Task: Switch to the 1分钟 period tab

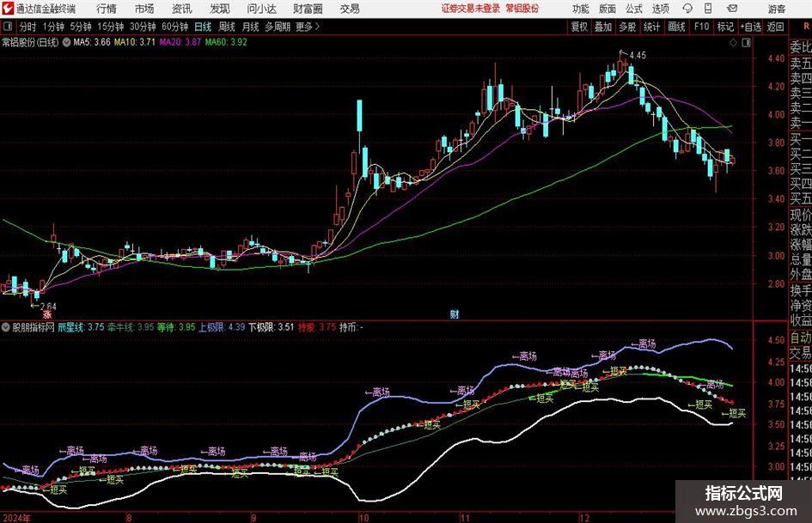Action: (53, 27)
